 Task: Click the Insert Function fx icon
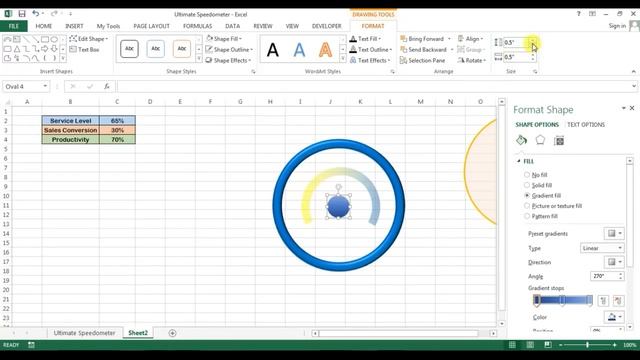pyautogui.click(x=107, y=87)
